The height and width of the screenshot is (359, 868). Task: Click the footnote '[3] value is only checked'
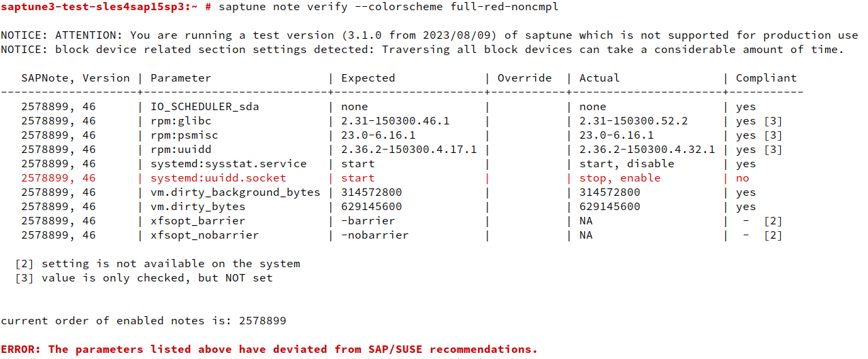coord(143,277)
